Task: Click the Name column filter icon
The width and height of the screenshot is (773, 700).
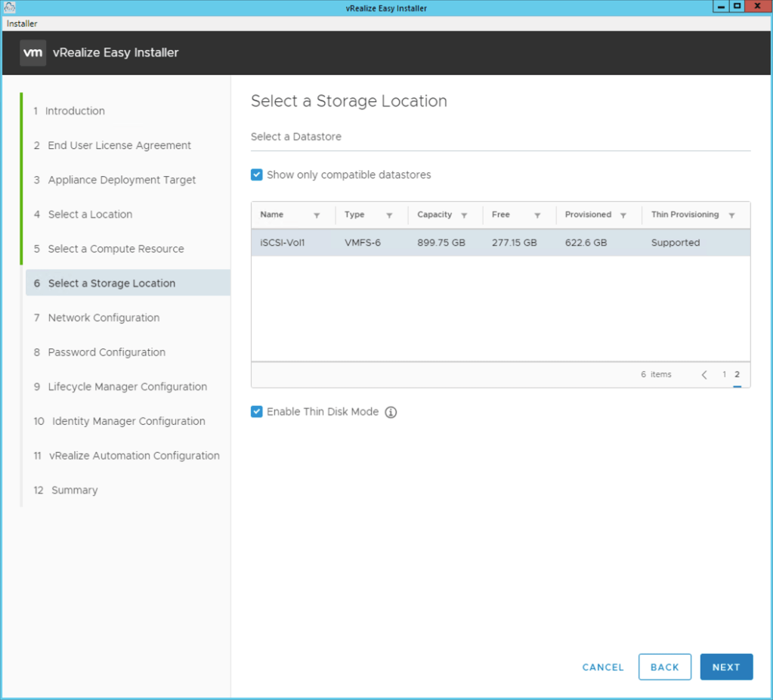Action: (317, 215)
